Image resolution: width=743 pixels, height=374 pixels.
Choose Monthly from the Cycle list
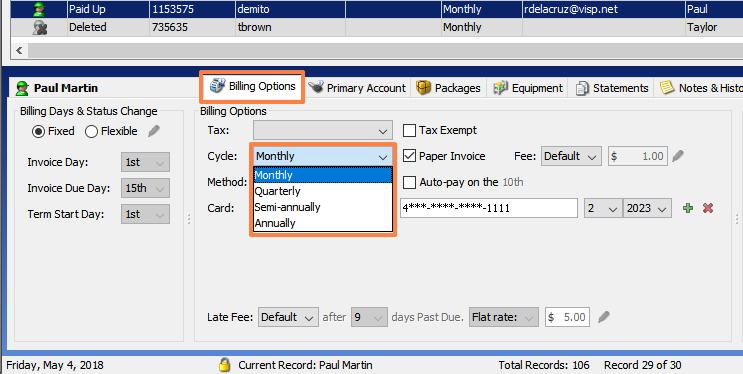point(323,175)
